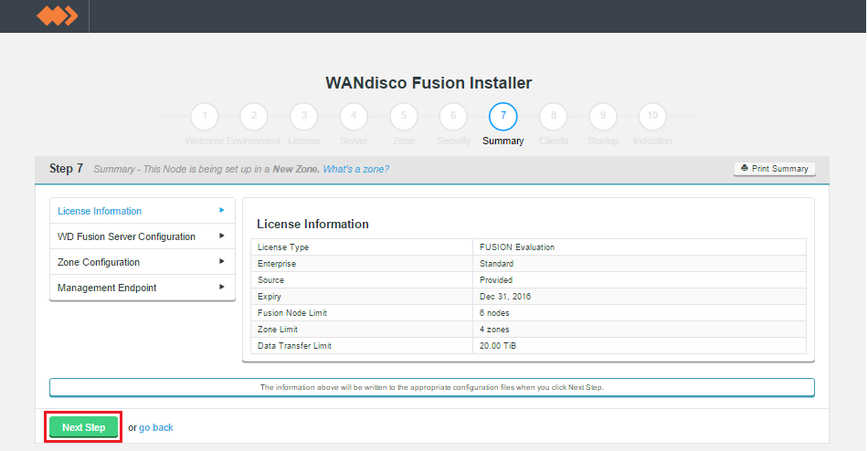Select step 7 Summary circle
868x451 pixels.
coord(503,116)
